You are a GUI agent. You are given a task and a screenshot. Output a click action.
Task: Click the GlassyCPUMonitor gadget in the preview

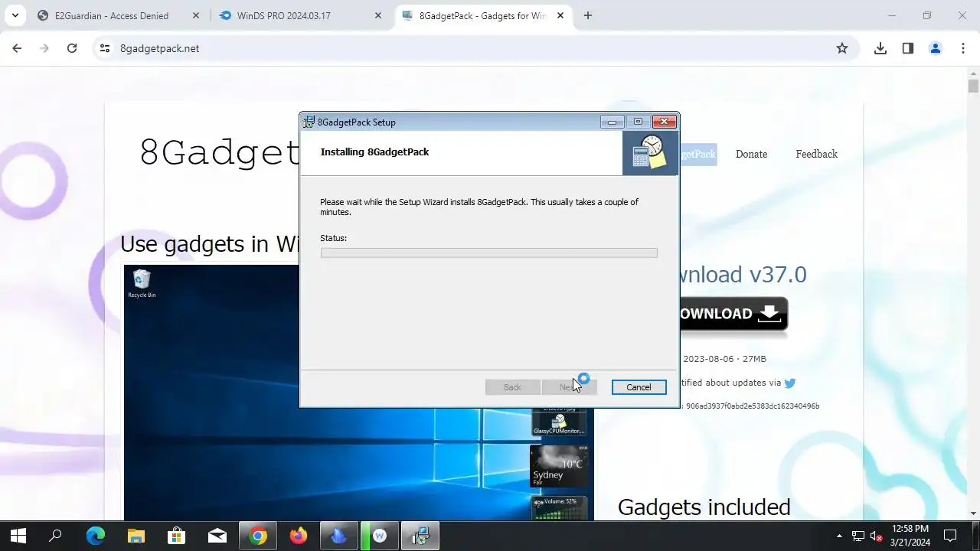pos(559,422)
